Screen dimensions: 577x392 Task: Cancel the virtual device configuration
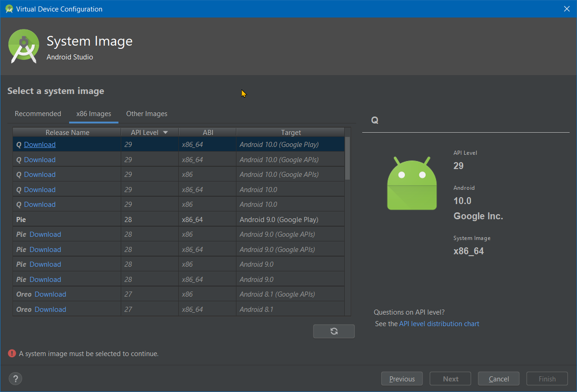pyautogui.click(x=499, y=379)
